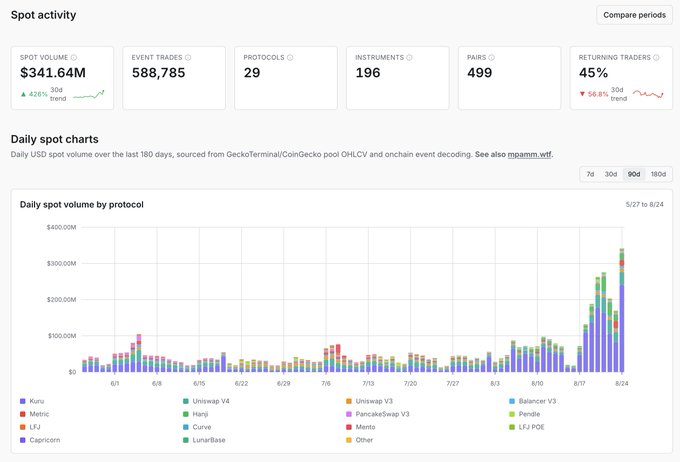Screen dimensions: 680x462
Task: Click the 5/27 to 8/24 date range label
Action: coord(644,204)
